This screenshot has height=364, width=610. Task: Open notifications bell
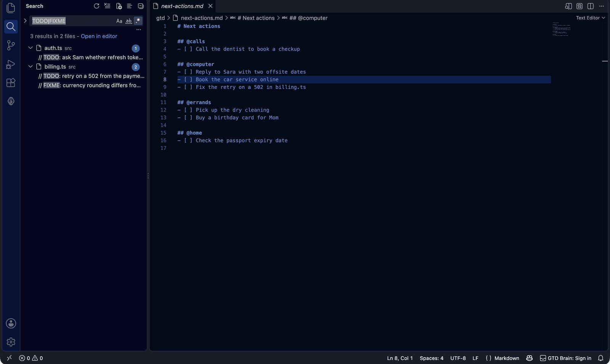600,358
